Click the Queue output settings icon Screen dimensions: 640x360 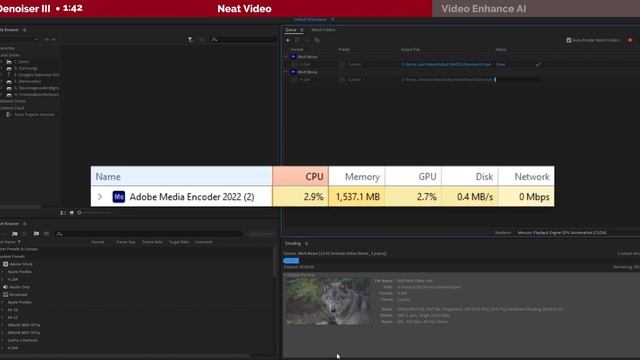tap(297, 40)
